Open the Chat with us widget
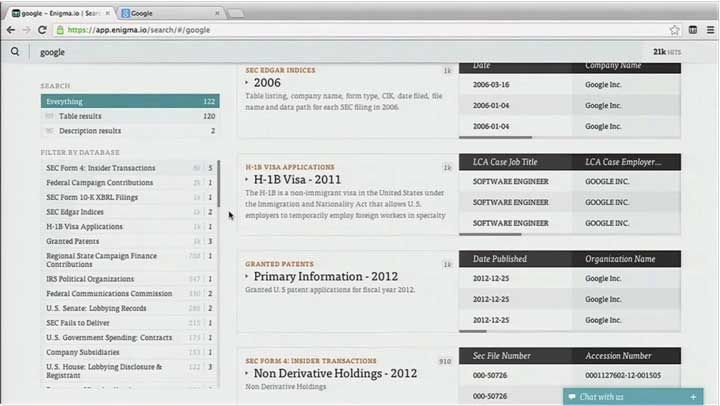This screenshot has width=720, height=406. [x=633, y=397]
